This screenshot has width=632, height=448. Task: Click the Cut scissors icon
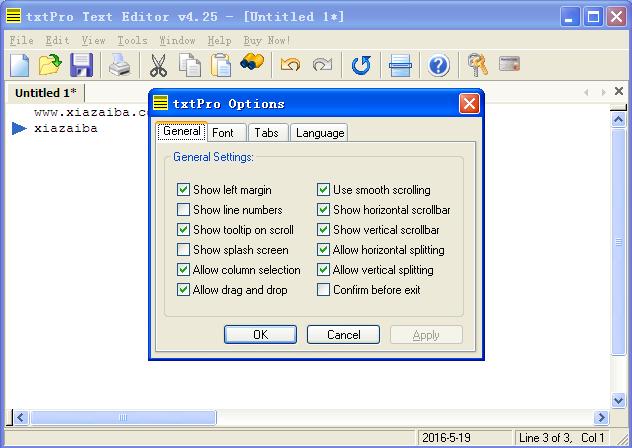(x=158, y=65)
